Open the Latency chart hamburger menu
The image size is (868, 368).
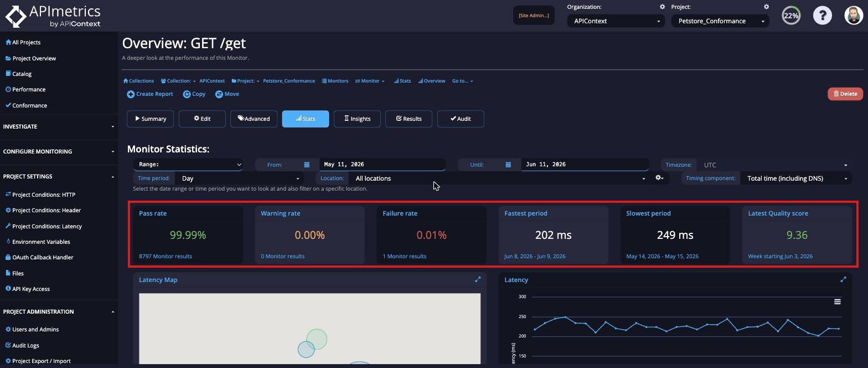pos(838,301)
